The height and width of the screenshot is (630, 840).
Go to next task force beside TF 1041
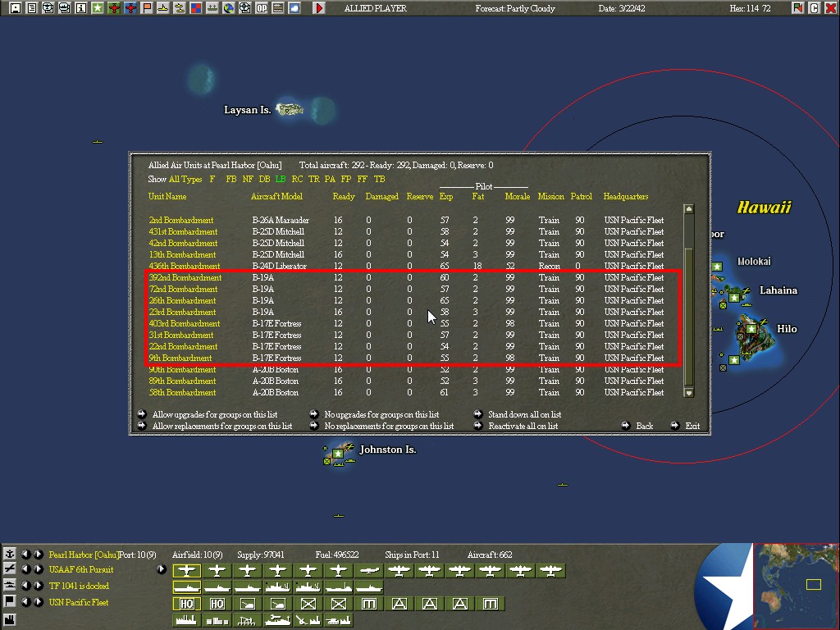pyautogui.click(x=38, y=586)
